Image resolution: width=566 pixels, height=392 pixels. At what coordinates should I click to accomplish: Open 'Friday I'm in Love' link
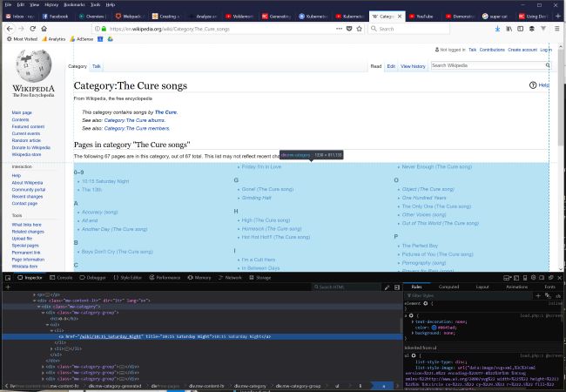click(x=261, y=166)
